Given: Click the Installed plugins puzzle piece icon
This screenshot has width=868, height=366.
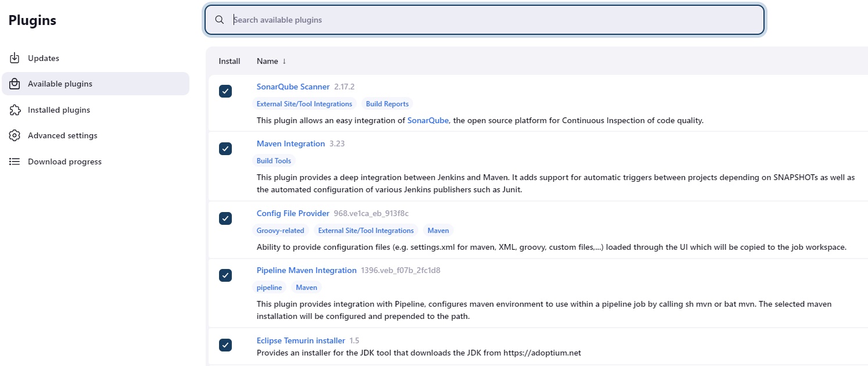Looking at the screenshot, I should pos(15,110).
